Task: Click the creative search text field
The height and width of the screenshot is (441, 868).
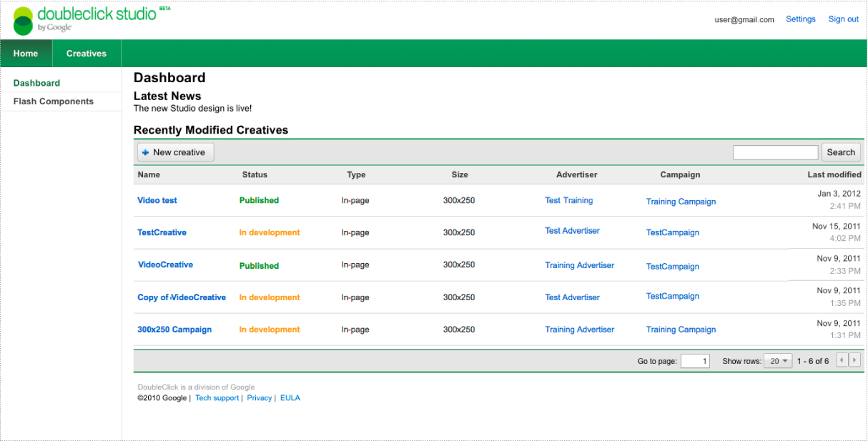Action: 775,152
